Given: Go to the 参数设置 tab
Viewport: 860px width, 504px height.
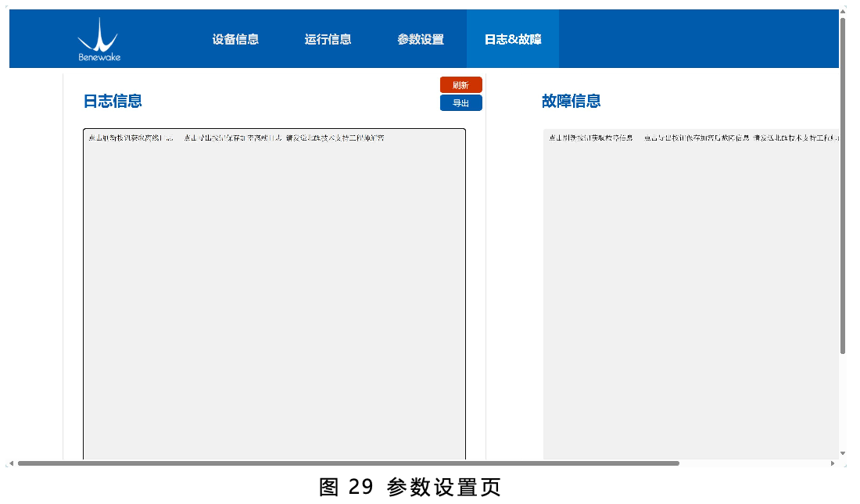Looking at the screenshot, I should [421, 40].
